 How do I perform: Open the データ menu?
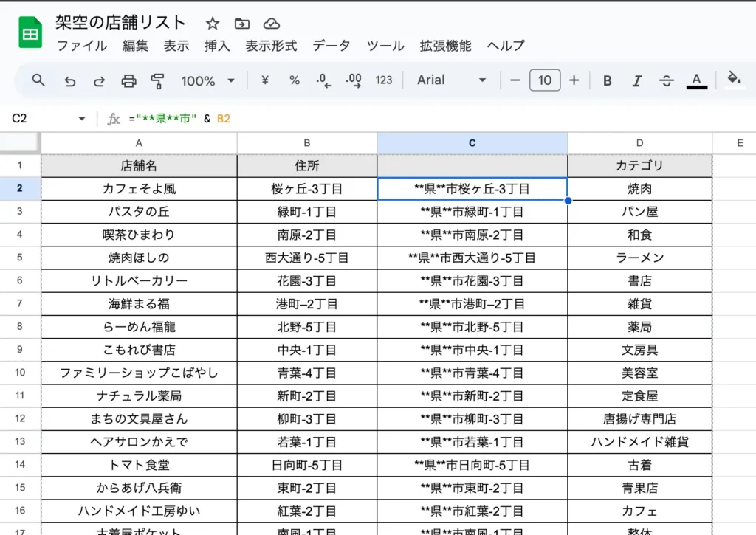(331, 46)
